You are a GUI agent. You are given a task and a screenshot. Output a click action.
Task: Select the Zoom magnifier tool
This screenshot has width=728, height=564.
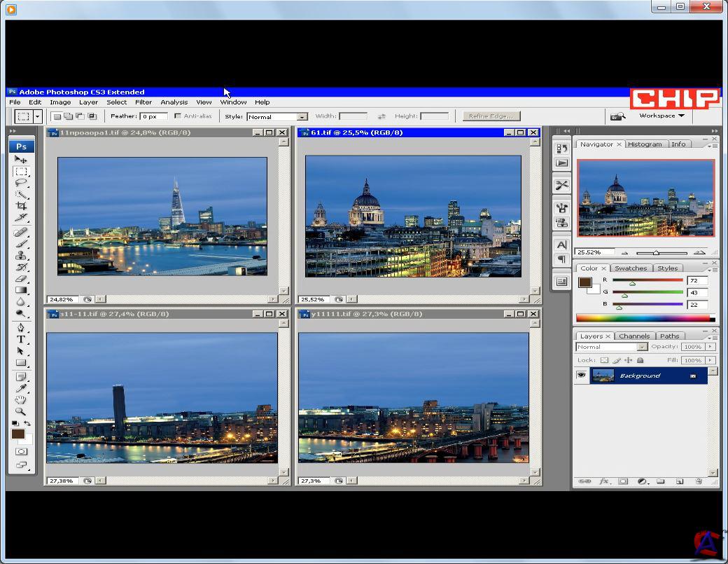pyautogui.click(x=21, y=412)
